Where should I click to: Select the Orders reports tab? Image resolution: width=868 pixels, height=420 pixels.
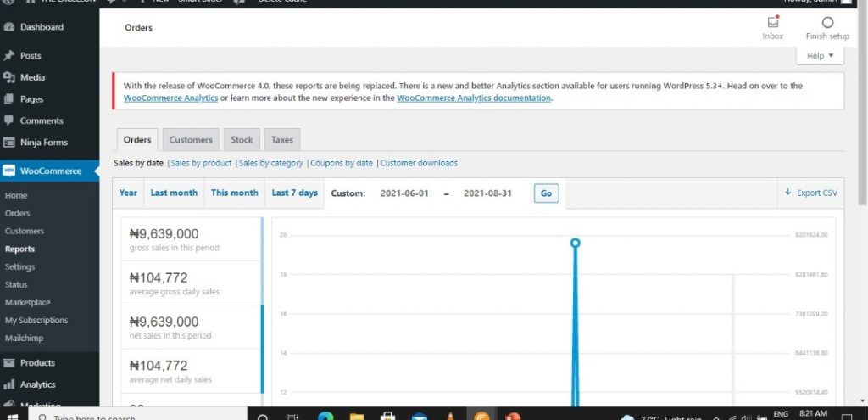pyautogui.click(x=137, y=140)
